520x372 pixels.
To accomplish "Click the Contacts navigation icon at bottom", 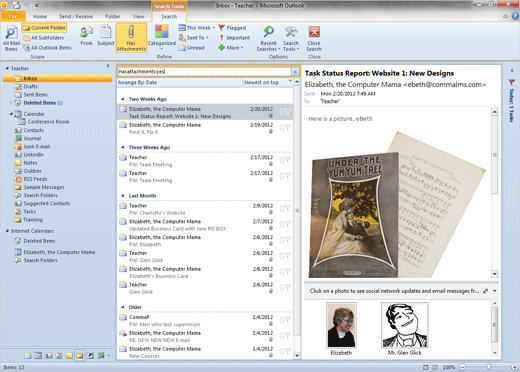I will coord(49,356).
